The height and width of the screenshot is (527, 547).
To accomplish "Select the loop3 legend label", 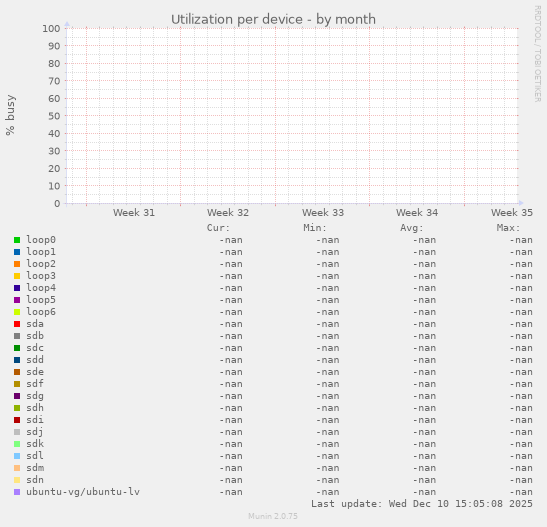I will tap(41, 276).
